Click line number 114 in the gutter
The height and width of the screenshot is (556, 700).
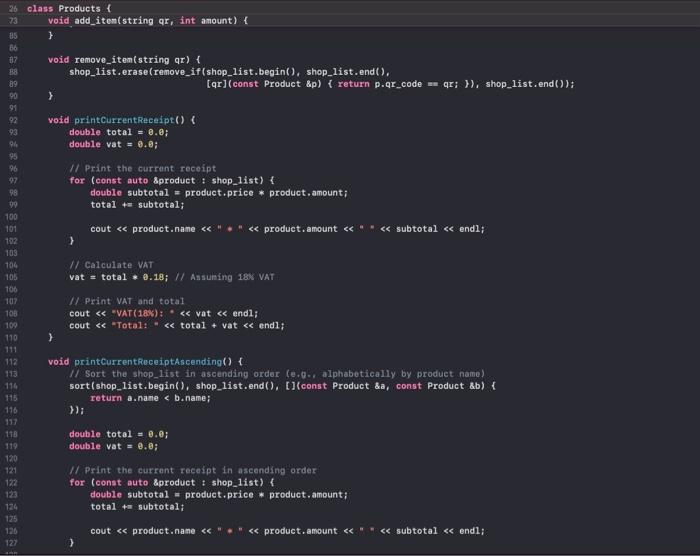click(12, 386)
